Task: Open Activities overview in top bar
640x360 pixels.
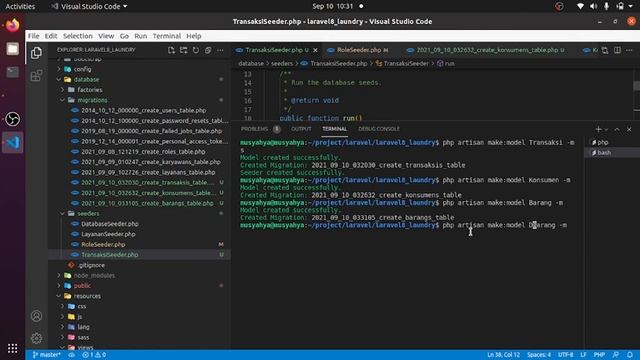Action: click(x=20, y=7)
